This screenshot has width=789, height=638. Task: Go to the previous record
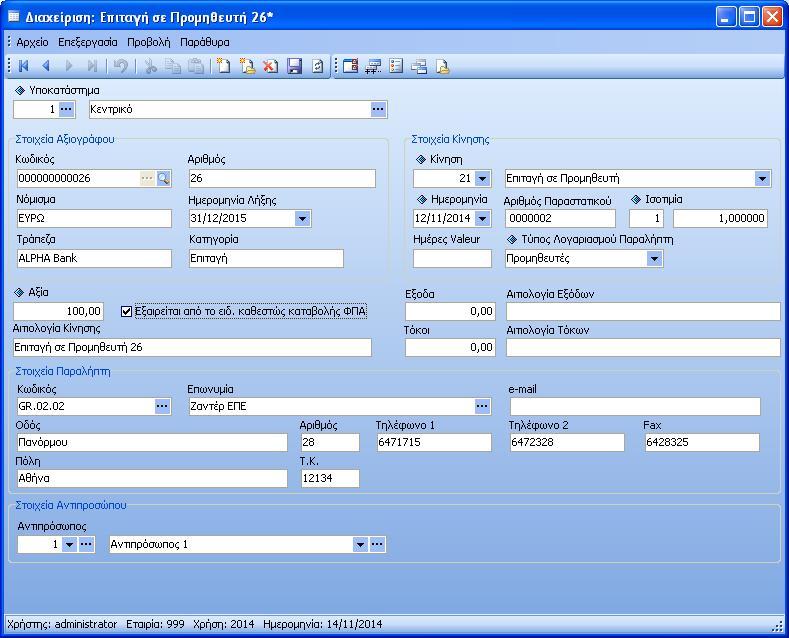click(x=46, y=66)
